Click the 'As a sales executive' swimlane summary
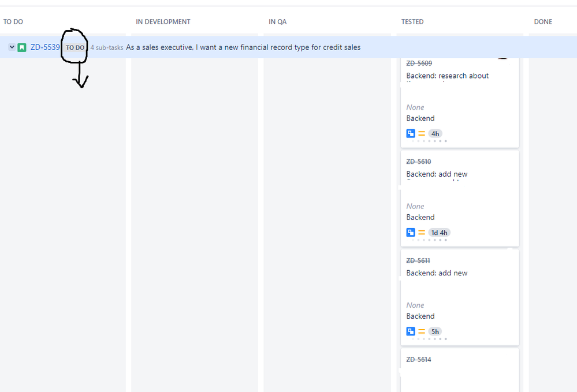This screenshot has width=577, height=392. [x=243, y=47]
